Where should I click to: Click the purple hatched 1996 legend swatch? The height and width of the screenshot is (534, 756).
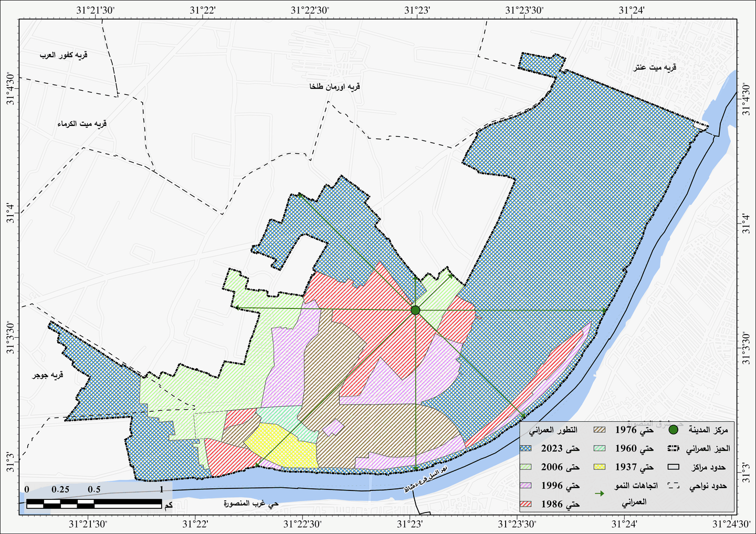tap(527, 486)
